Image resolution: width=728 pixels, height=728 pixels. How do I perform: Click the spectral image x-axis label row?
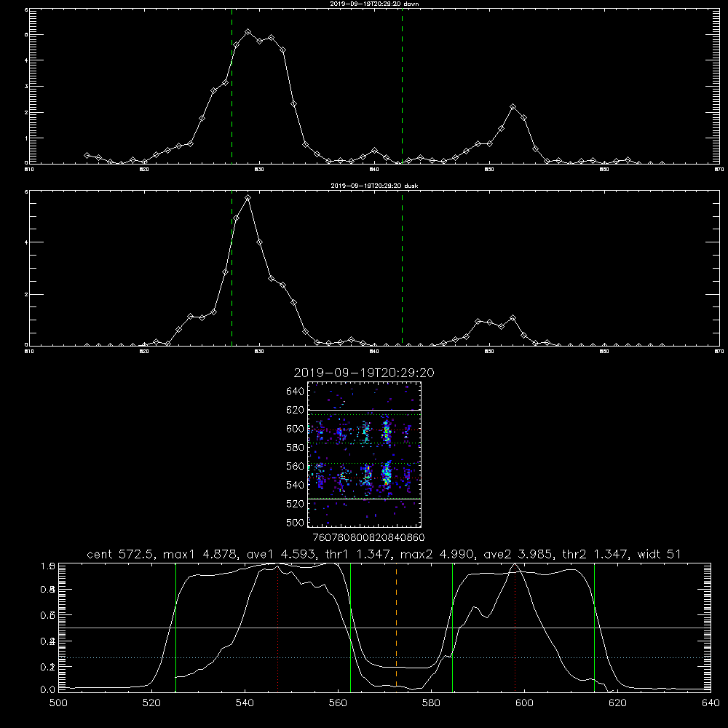point(369,538)
